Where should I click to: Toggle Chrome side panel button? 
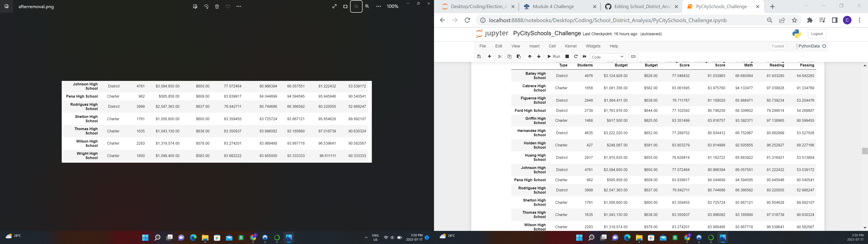835,20
